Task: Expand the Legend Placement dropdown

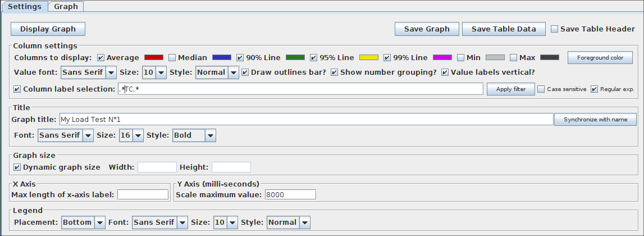Action: tap(83, 223)
